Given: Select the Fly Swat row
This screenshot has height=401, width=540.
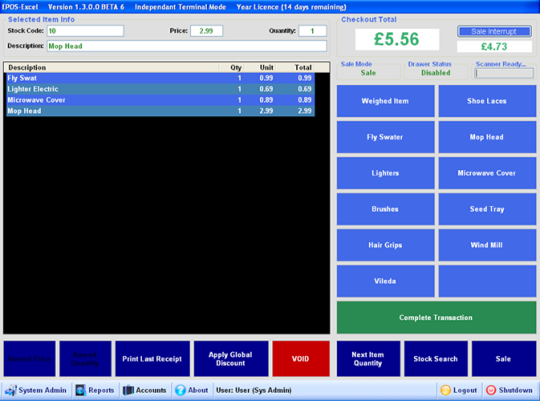Looking at the screenshot, I should (x=160, y=78).
